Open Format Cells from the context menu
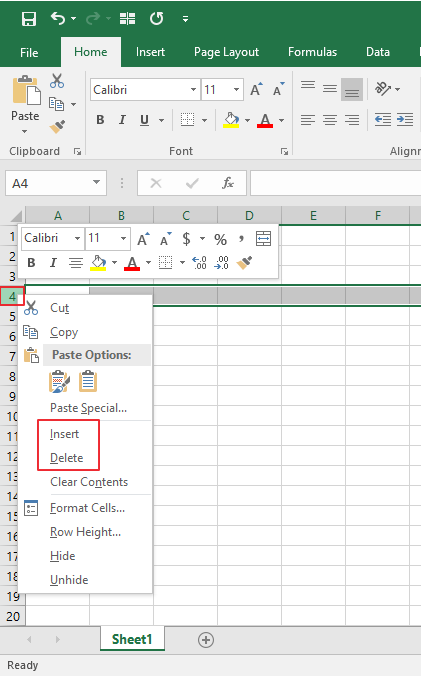Viewport: 421px width, 676px height. [x=87, y=508]
